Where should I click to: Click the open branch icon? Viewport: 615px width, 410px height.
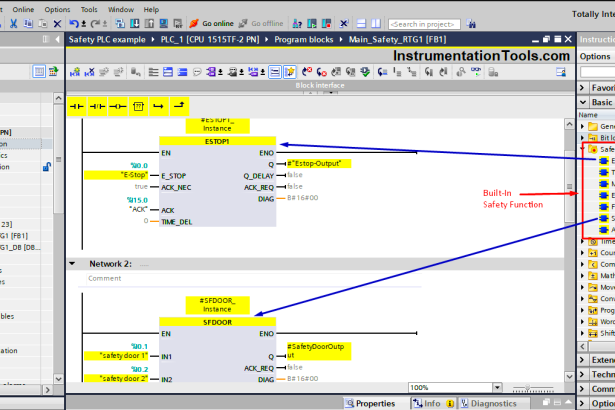160,105
